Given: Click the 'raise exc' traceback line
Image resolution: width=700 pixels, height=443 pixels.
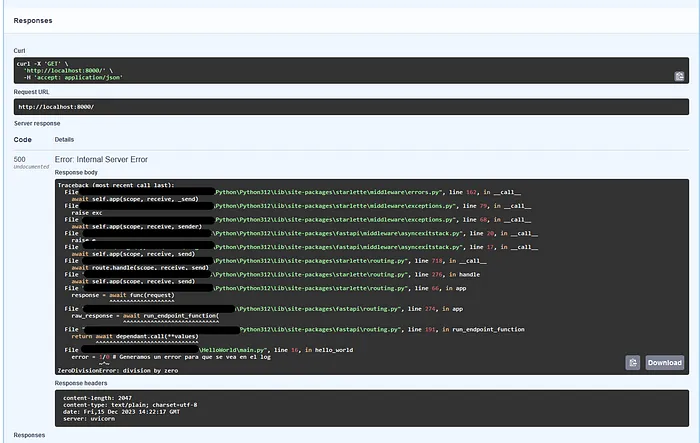Looking at the screenshot, I should tap(87, 213).
